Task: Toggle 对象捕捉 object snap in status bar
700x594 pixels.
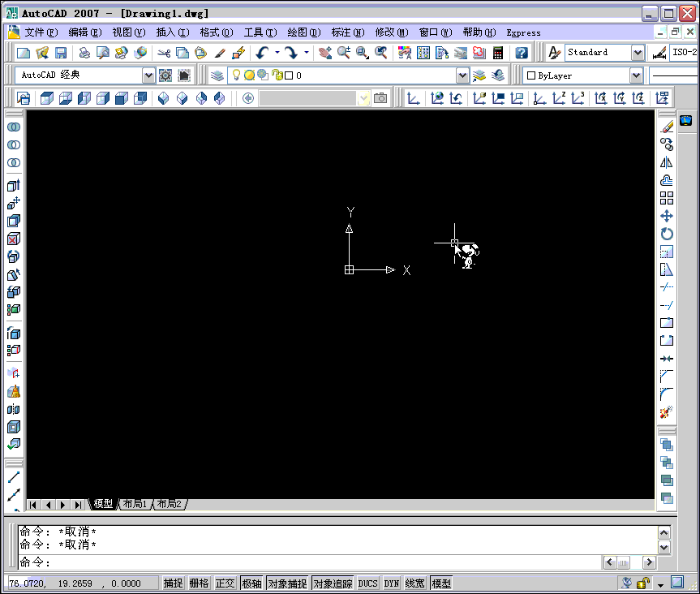Action: [287, 583]
